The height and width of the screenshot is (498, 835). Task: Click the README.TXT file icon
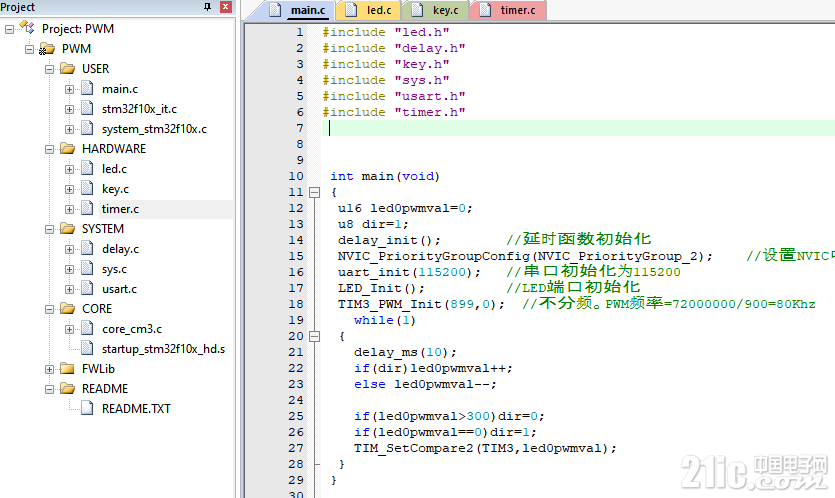(87, 408)
